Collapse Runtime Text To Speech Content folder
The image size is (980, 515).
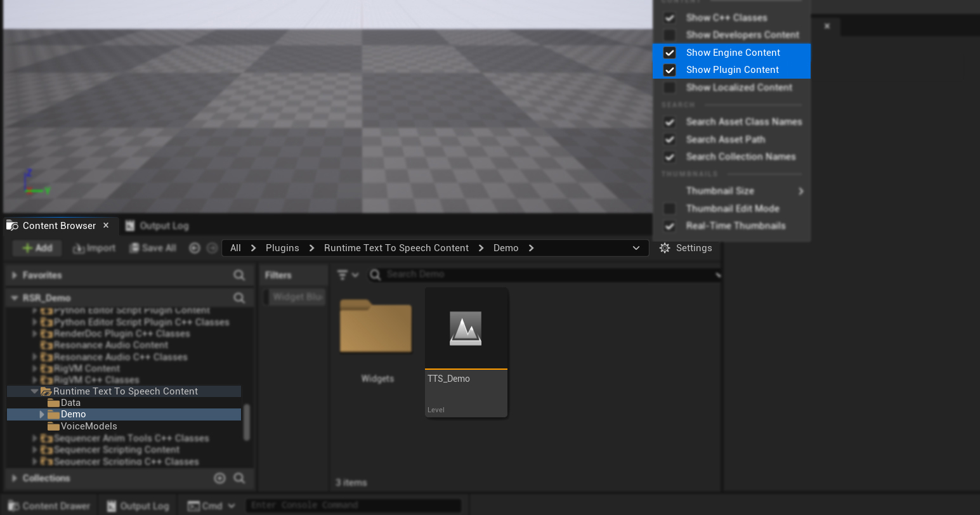[x=34, y=391]
